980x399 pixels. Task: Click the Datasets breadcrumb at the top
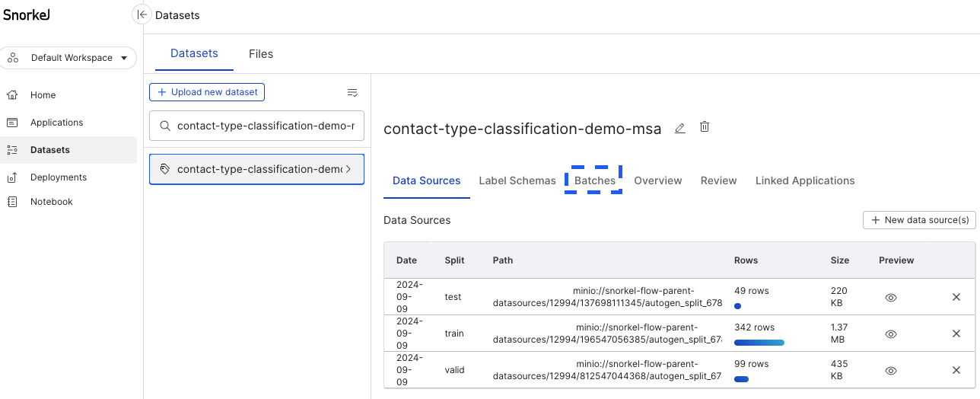click(177, 15)
